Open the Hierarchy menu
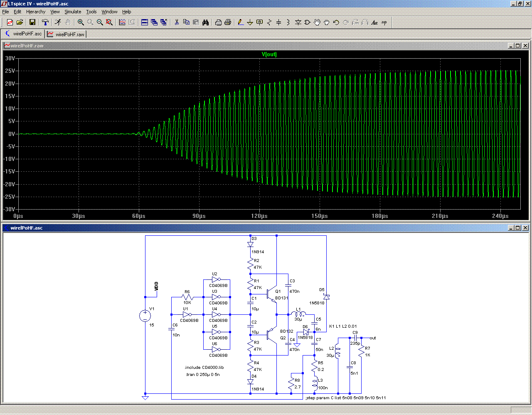The width and height of the screenshot is (532, 415). 36,12
